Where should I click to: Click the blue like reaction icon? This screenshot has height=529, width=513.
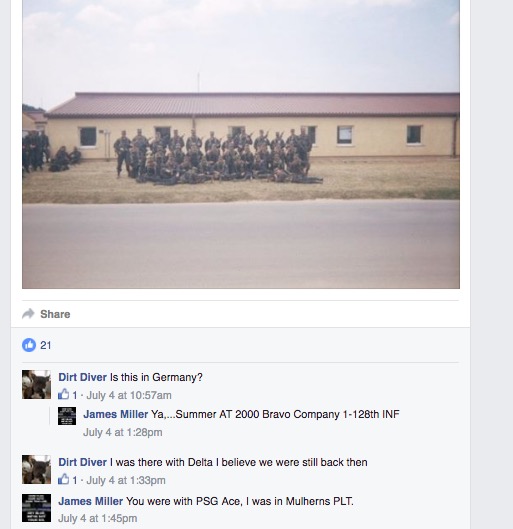pyautogui.click(x=29, y=345)
